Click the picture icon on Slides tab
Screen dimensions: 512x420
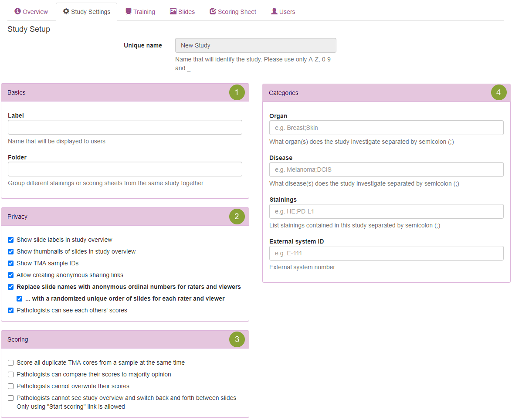(x=173, y=11)
